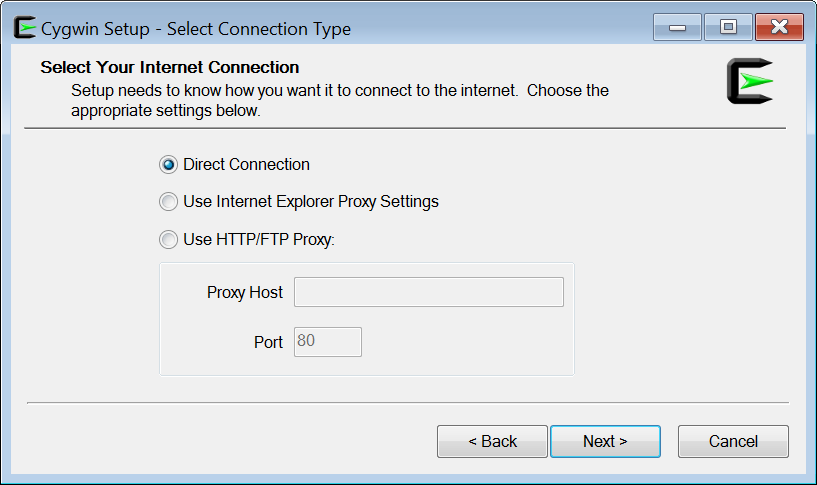Continue setup with the Next button
The height and width of the screenshot is (485, 817).
(605, 441)
